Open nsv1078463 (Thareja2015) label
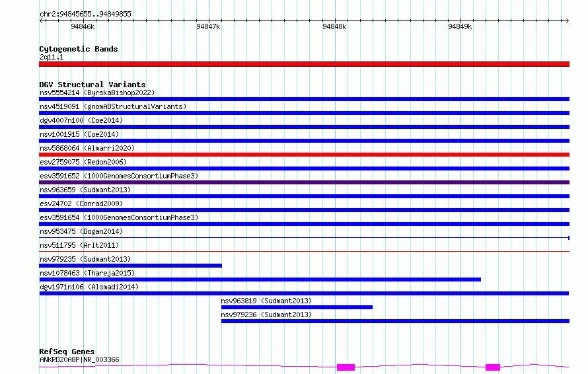This screenshot has height=374, width=588. click(x=87, y=273)
